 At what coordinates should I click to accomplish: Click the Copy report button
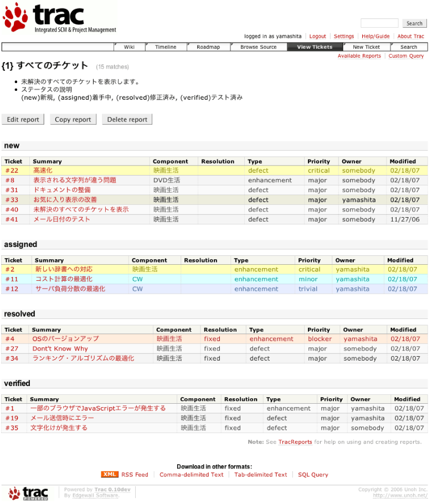click(73, 119)
